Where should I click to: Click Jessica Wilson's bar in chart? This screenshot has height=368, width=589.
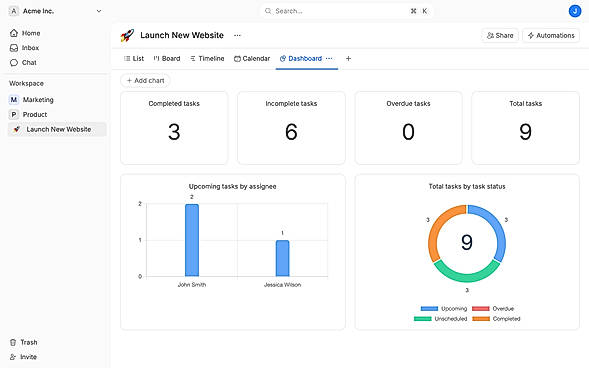point(282,258)
